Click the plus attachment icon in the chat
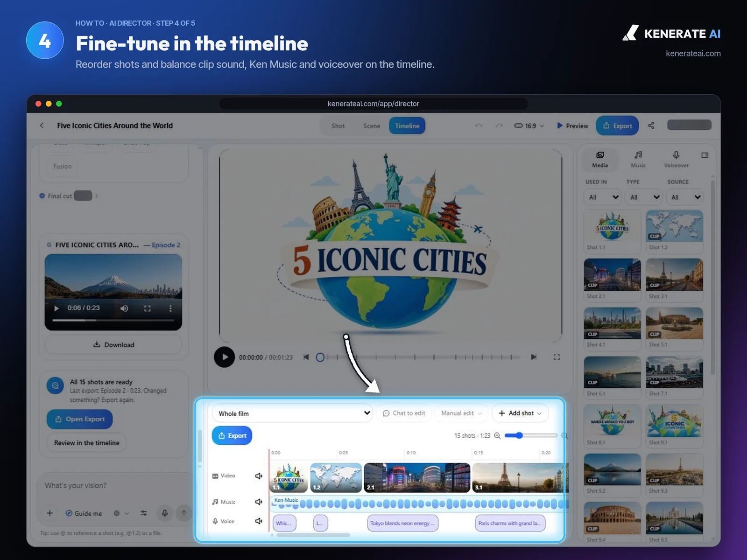 [50, 513]
